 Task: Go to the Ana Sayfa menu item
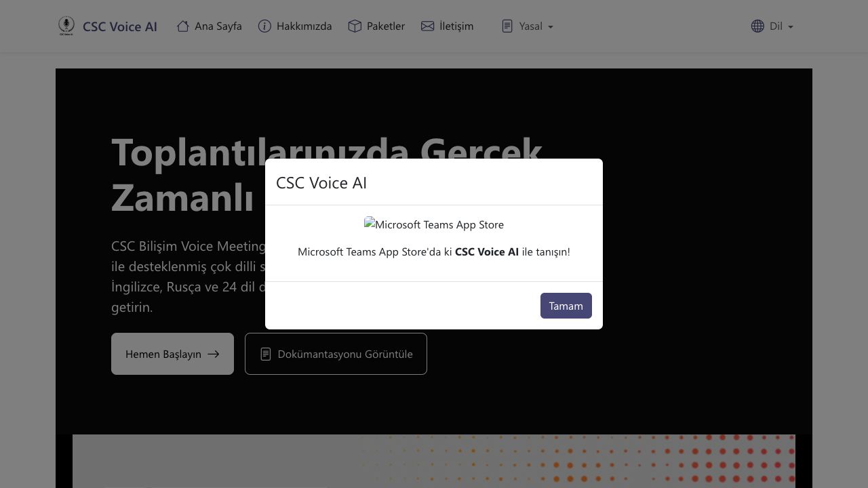coord(218,26)
